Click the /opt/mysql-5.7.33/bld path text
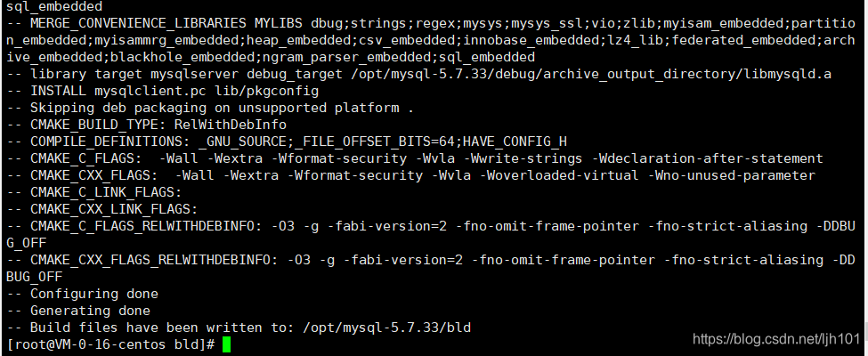 [x=386, y=328]
